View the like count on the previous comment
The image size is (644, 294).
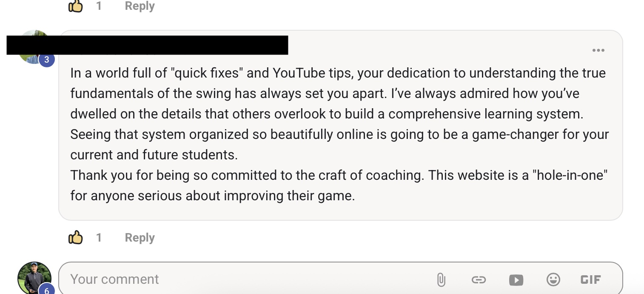click(x=99, y=6)
